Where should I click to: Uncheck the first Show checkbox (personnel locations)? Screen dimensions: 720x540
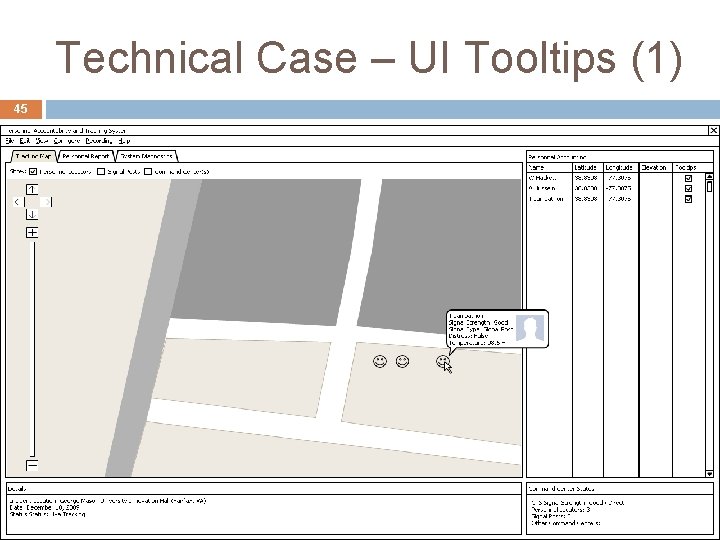(33, 172)
